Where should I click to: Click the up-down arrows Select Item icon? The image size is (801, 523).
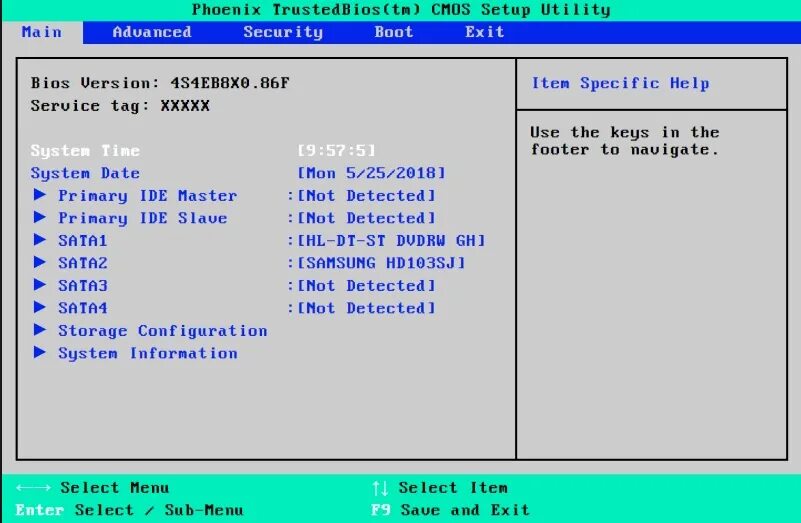(x=380, y=488)
